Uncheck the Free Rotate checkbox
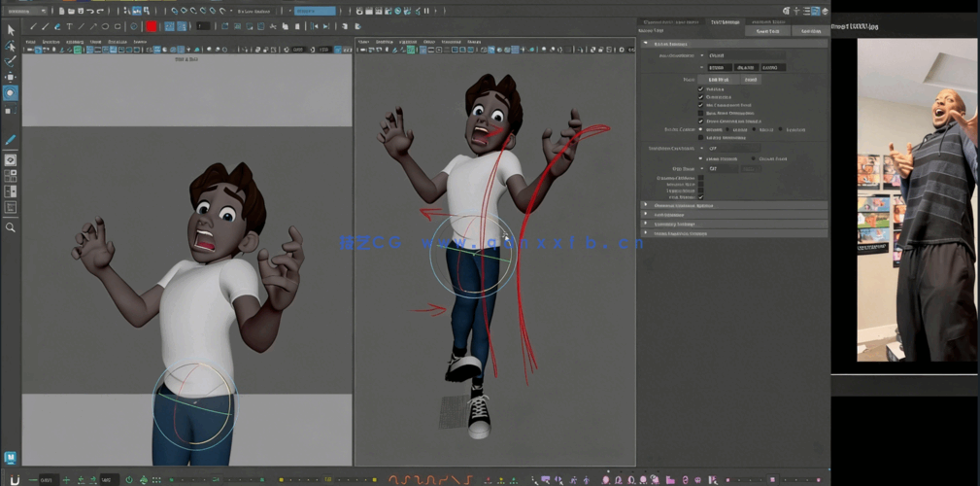The image size is (980, 486). pos(700,197)
